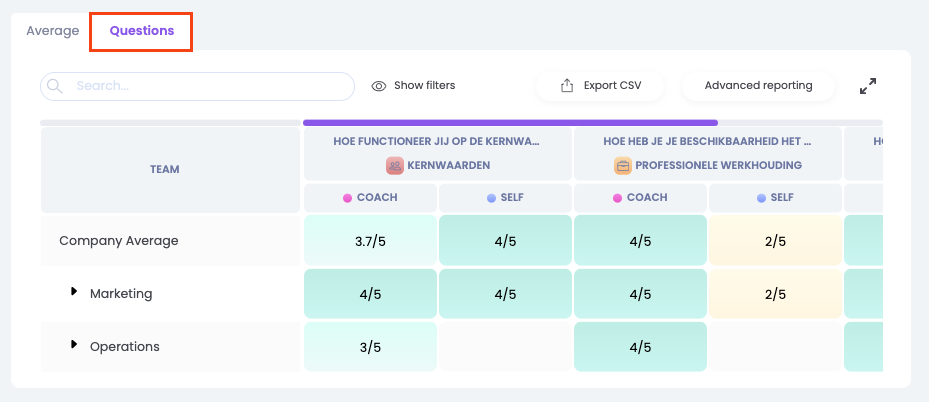Click the Team column header
Image resolution: width=929 pixels, height=402 pixels.
(165, 169)
